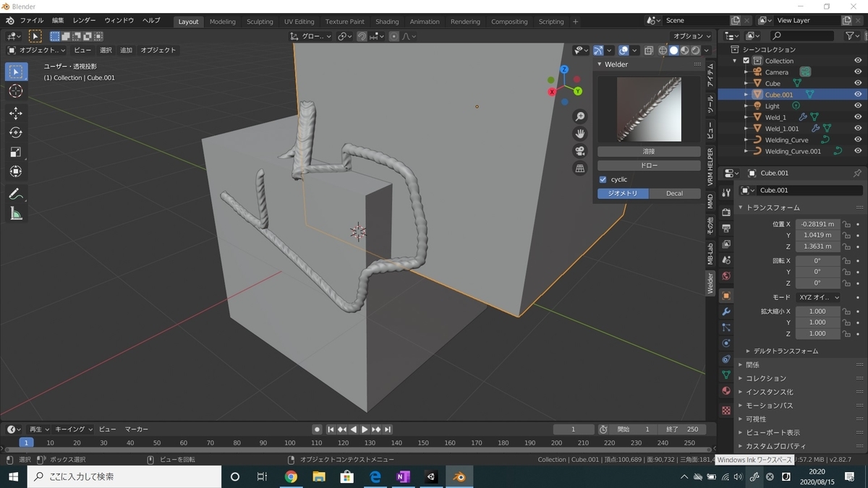The height and width of the screenshot is (488, 868).
Task: Open Texture properties checker tab
Action: coord(726,410)
